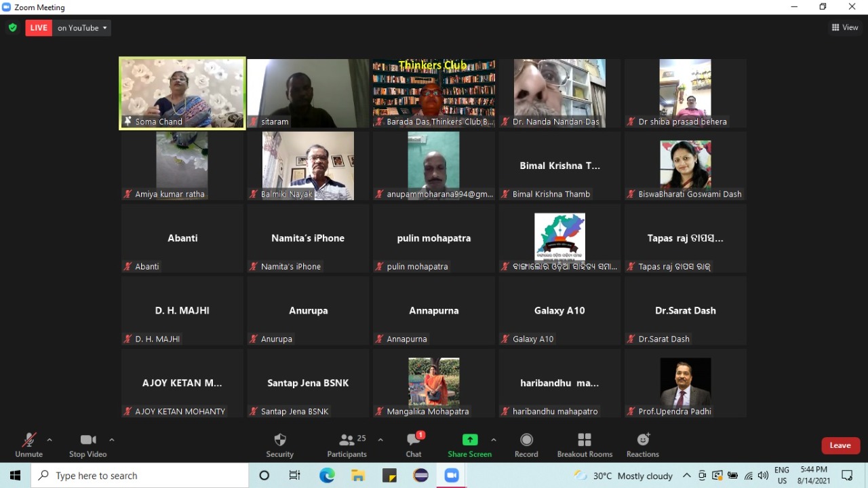Screen dimensions: 868x488
Task: Click the green Share Screen icon
Action: tap(469, 440)
